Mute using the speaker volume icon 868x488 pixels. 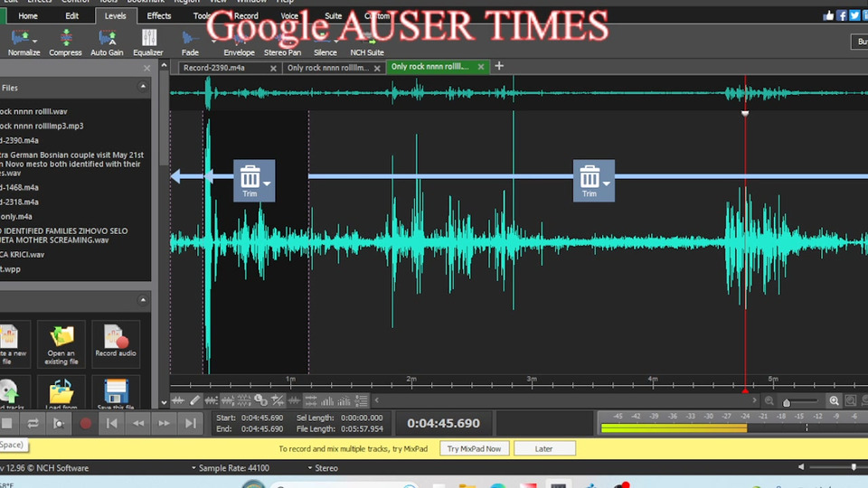click(801, 467)
